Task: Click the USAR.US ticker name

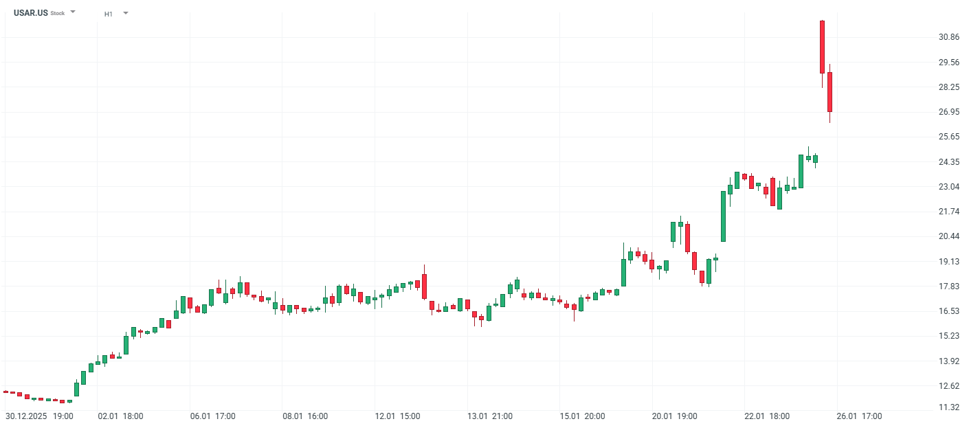Action: tap(31, 13)
